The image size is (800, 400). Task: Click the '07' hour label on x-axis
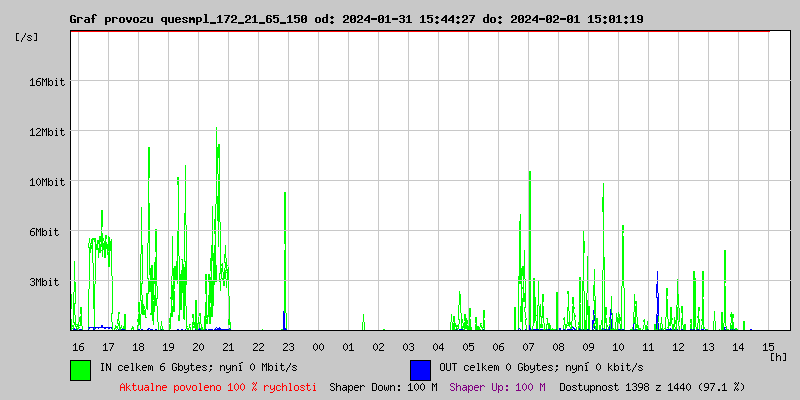click(528, 346)
